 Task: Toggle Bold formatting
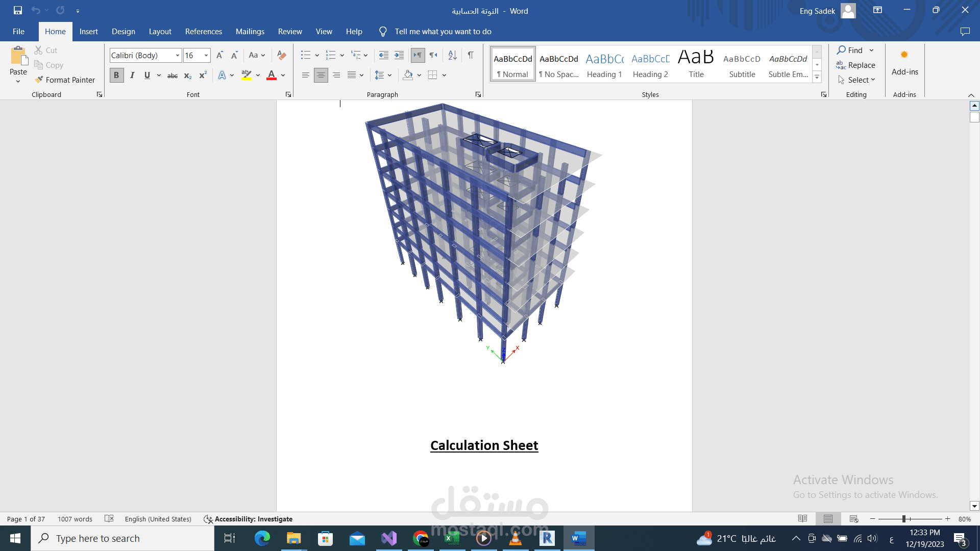(x=116, y=76)
